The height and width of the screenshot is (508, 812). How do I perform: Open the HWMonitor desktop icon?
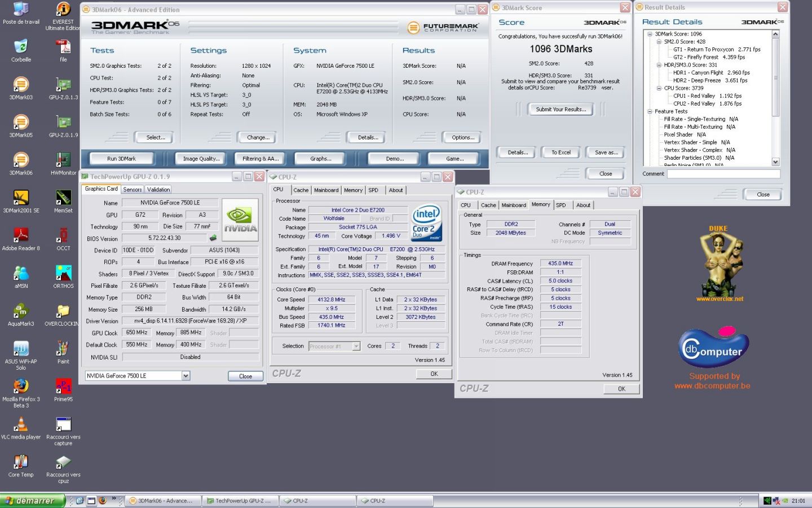(63, 160)
